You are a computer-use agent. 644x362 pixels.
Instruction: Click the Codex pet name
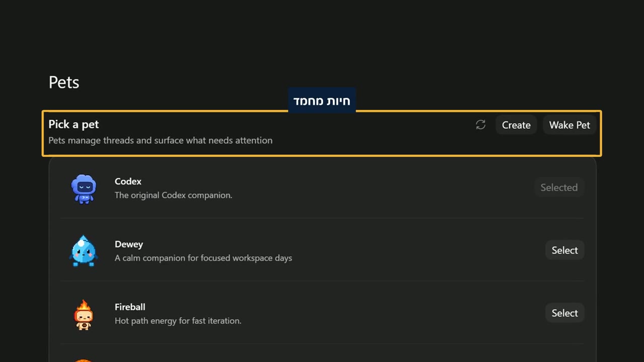click(128, 182)
